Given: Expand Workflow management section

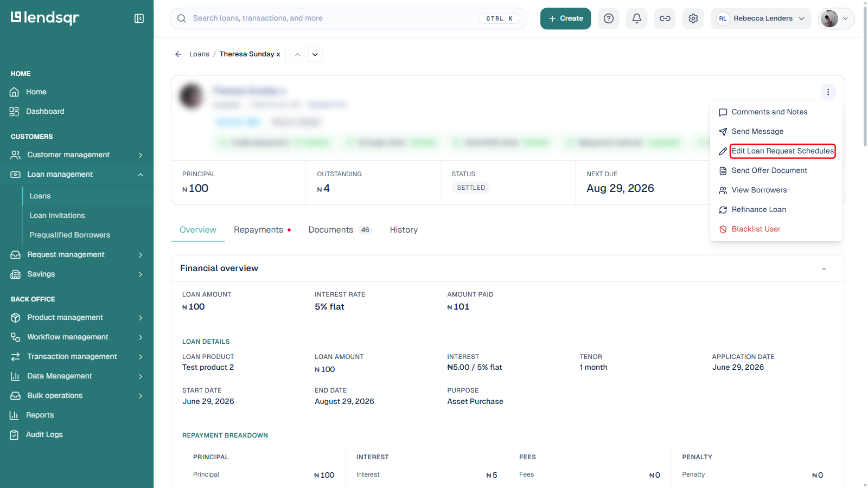Looking at the screenshot, I should coord(76,337).
